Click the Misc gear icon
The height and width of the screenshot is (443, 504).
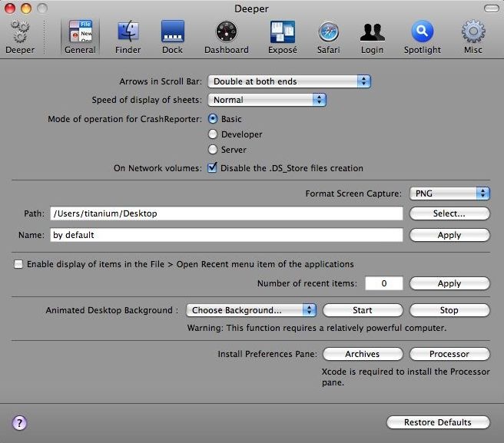tap(472, 36)
